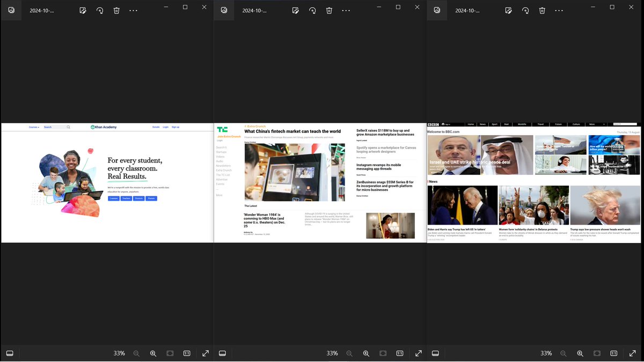Viewport: 644px width, 362px height.
Task: Open Edit image in the TechCrunch window
Action: tap(295, 10)
